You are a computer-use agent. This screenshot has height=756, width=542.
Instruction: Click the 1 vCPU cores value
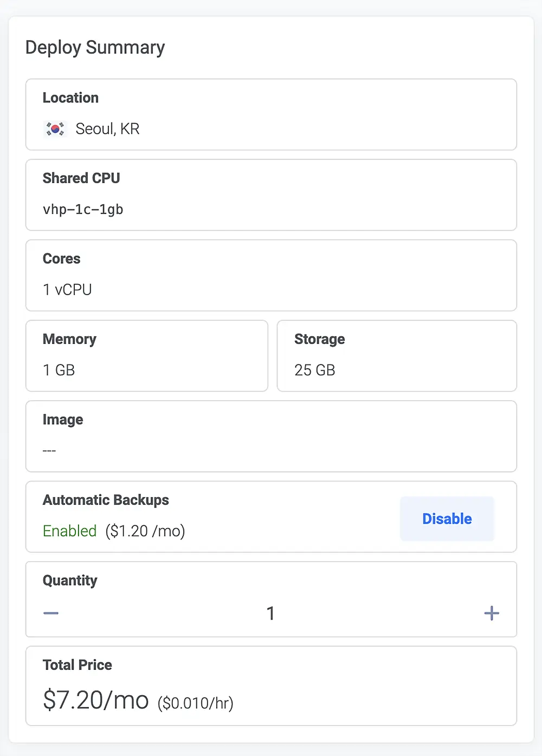point(67,290)
